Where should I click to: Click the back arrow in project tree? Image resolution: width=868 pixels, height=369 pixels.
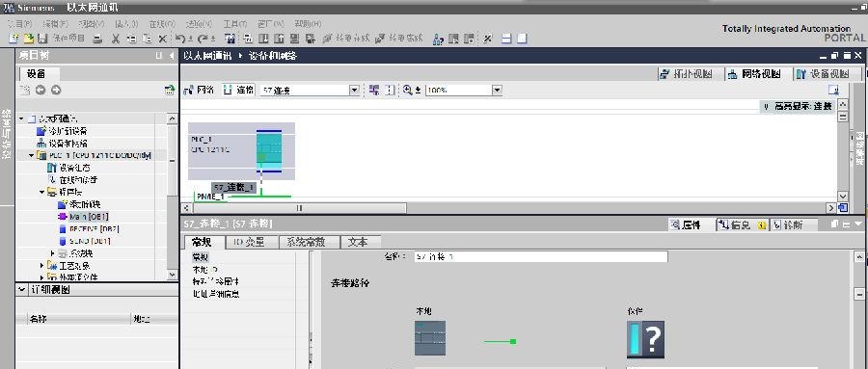[x=41, y=91]
